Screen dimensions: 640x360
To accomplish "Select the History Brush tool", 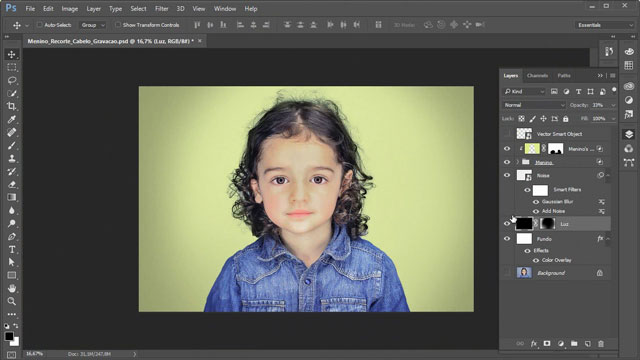I will click(x=11, y=171).
